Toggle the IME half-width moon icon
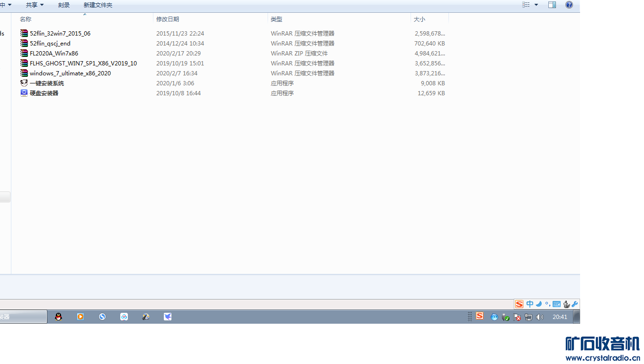 click(x=539, y=304)
